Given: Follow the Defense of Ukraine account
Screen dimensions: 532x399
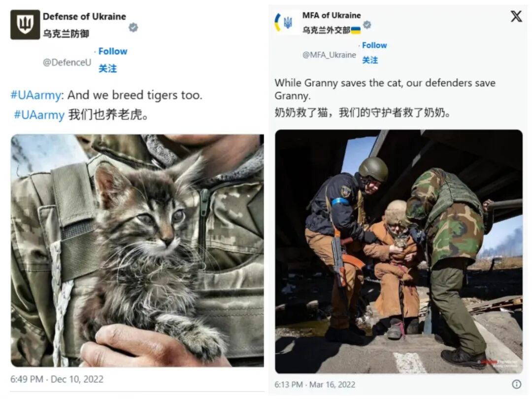Looking at the screenshot, I should [113, 51].
